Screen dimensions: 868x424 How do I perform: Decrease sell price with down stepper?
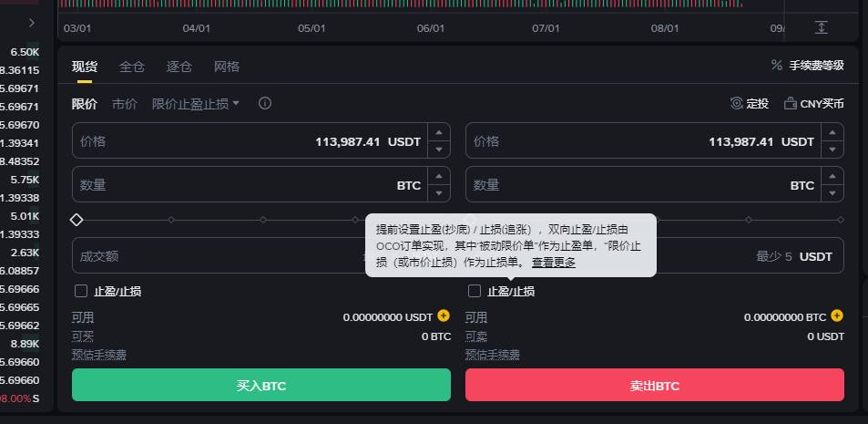[x=832, y=150]
